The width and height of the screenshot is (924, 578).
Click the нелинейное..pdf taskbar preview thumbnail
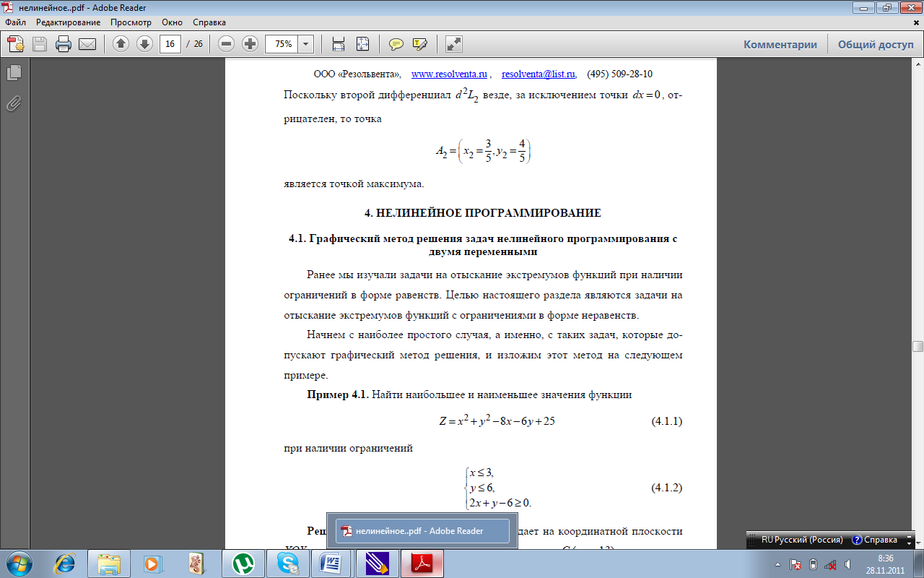coord(422,531)
